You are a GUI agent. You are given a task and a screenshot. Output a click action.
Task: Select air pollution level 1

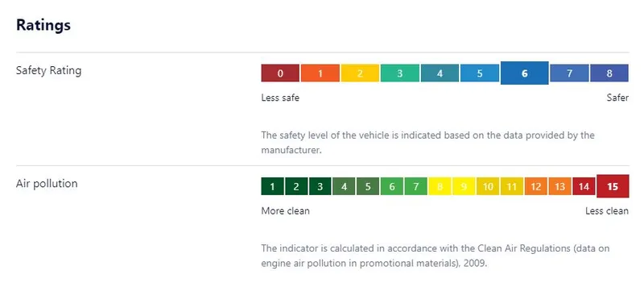tap(272, 186)
